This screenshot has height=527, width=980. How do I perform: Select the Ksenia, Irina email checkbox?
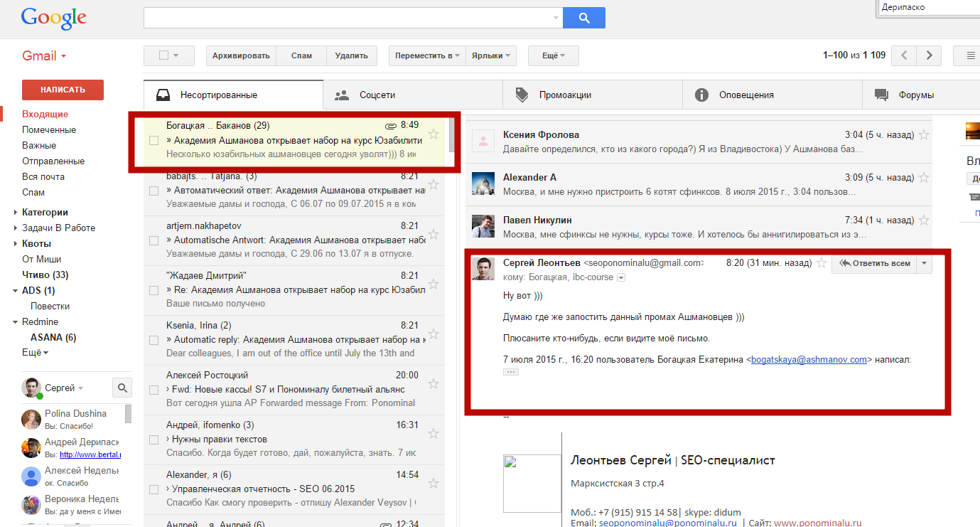(x=154, y=340)
